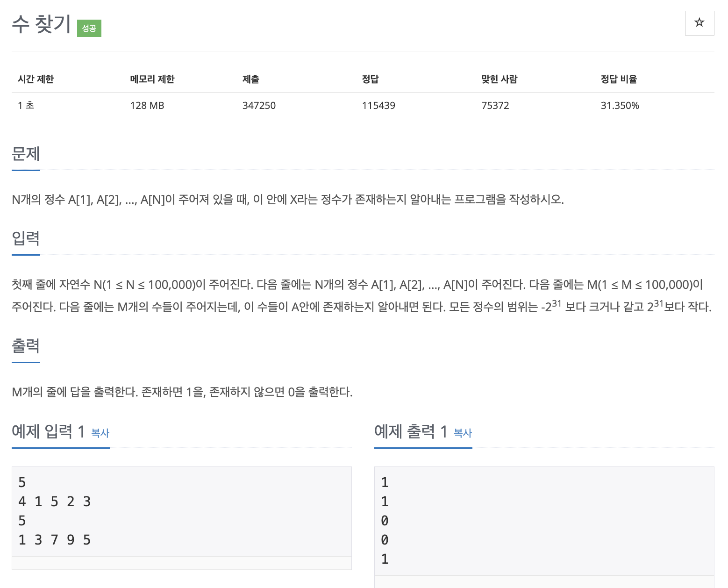Screen dimensions: 728x588
Task: Click the 정답 column header
Action: 370,79
